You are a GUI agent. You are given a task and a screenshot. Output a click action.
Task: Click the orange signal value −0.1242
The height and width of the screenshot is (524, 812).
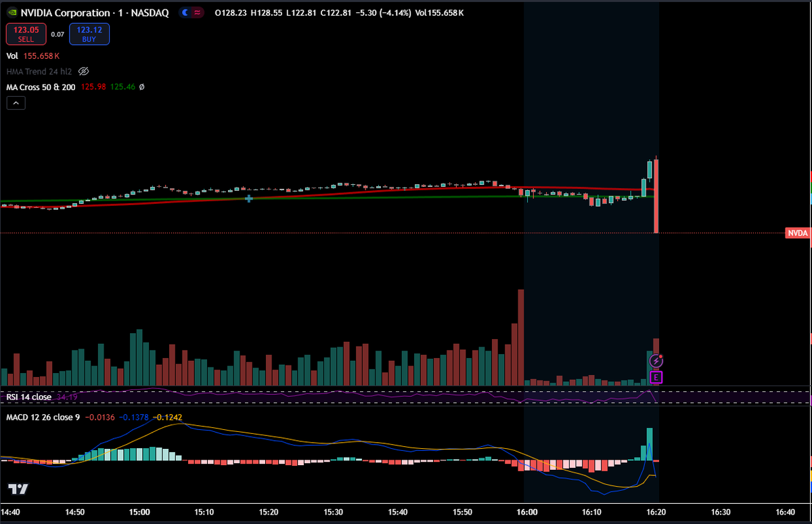167,417
